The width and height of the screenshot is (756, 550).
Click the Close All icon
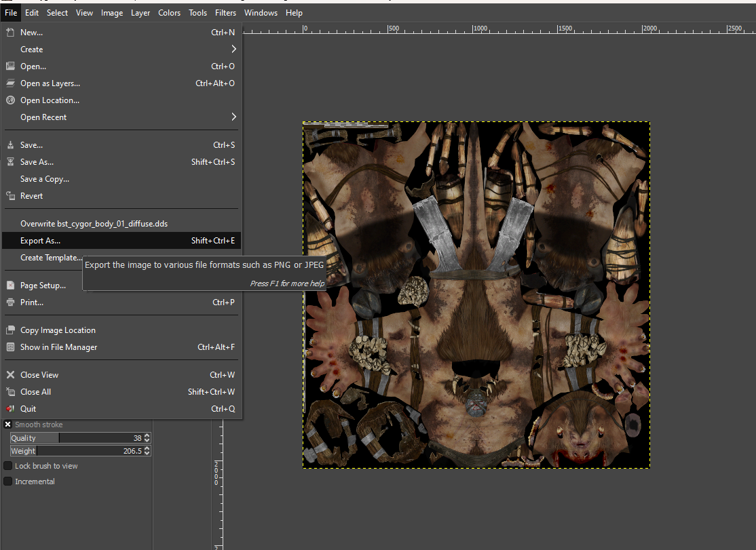(x=10, y=391)
